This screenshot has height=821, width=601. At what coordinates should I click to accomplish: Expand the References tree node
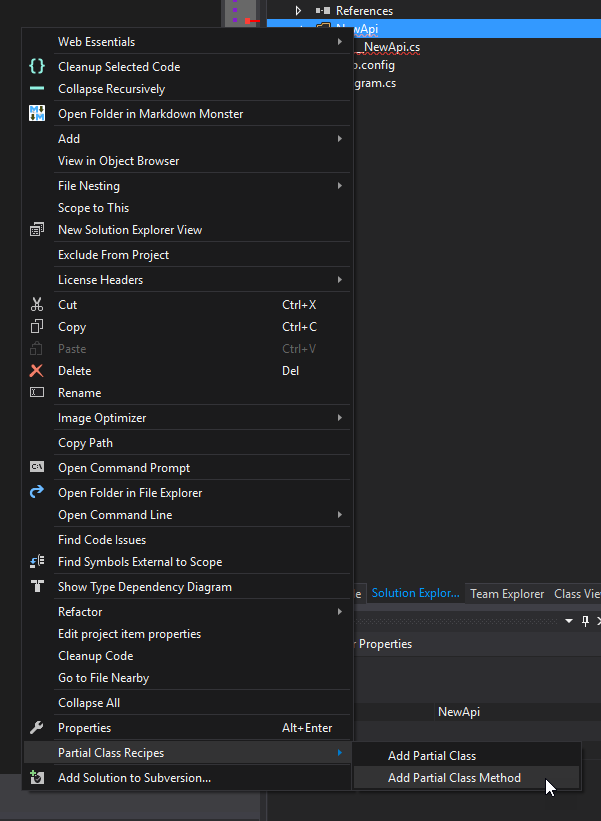[298, 11]
